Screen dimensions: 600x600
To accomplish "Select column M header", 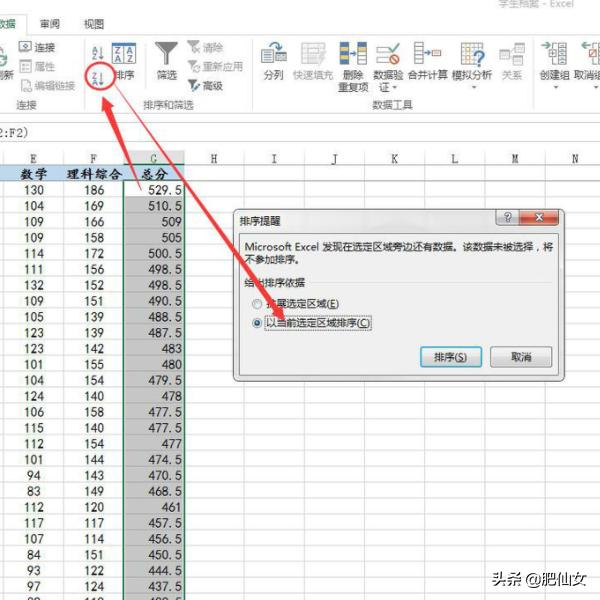I will pyautogui.click(x=515, y=158).
